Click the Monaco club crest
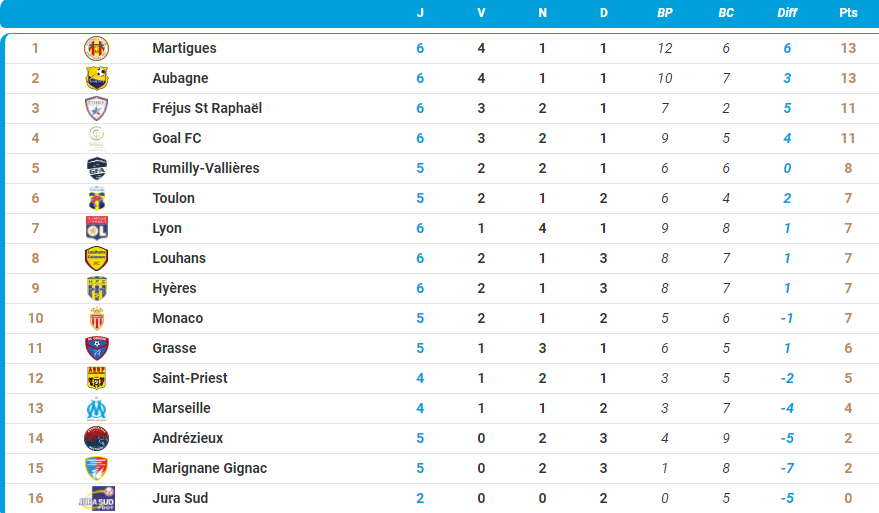Image resolution: width=879 pixels, height=513 pixels. point(97,318)
